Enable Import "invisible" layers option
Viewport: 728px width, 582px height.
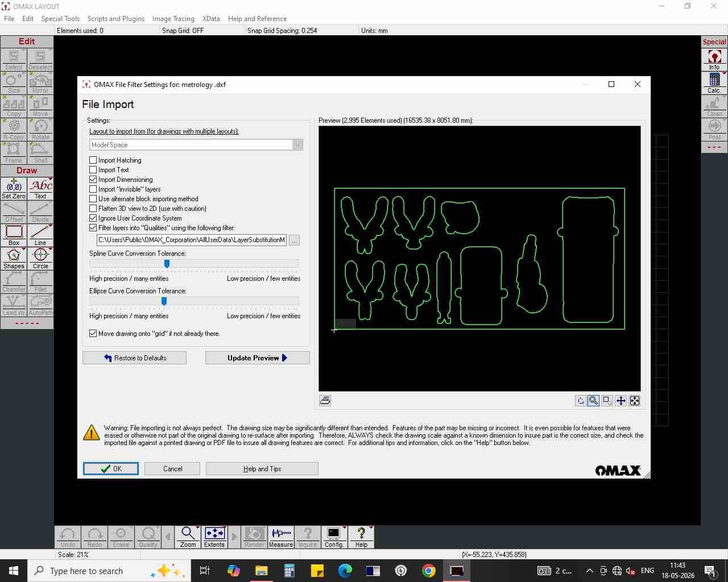(x=93, y=189)
